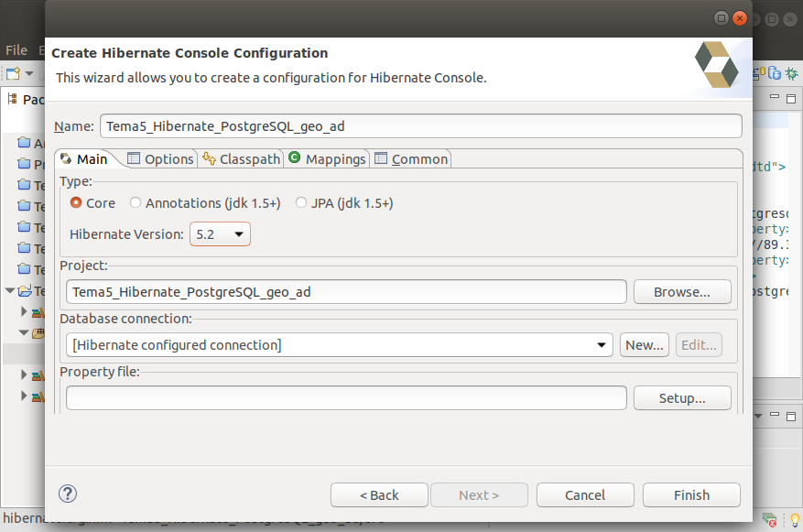
Task: Open the Database connection combo box
Action: click(x=340, y=345)
